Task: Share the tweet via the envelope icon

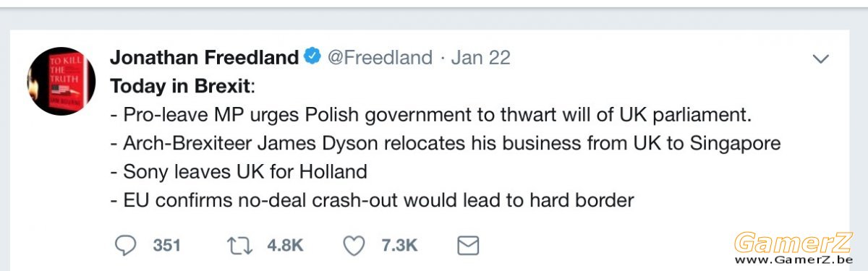Action: pos(469,246)
